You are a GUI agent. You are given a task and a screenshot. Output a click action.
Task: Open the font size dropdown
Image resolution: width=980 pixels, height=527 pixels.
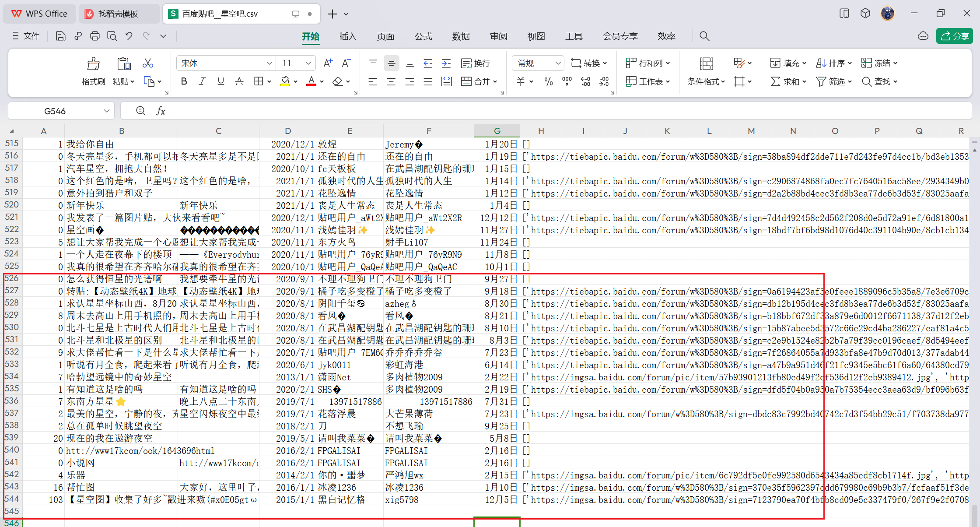[308, 63]
